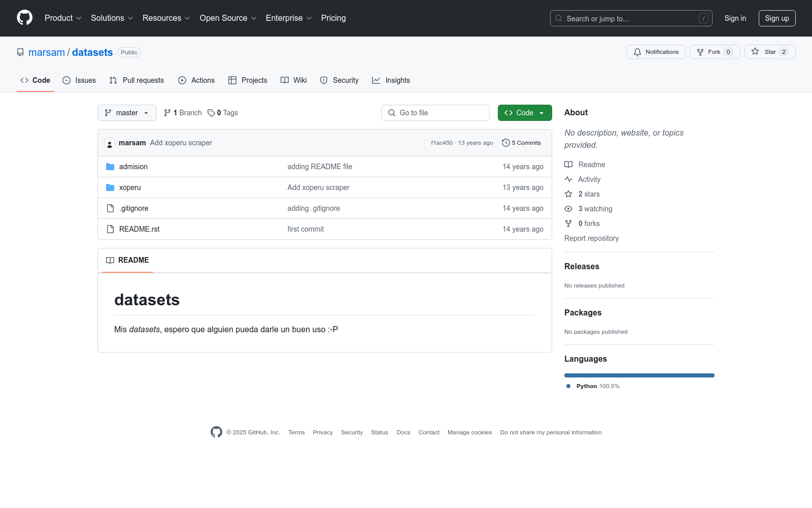View the Insights tab
The width and height of the screenshot is (812, 508).
click(391, 80)
